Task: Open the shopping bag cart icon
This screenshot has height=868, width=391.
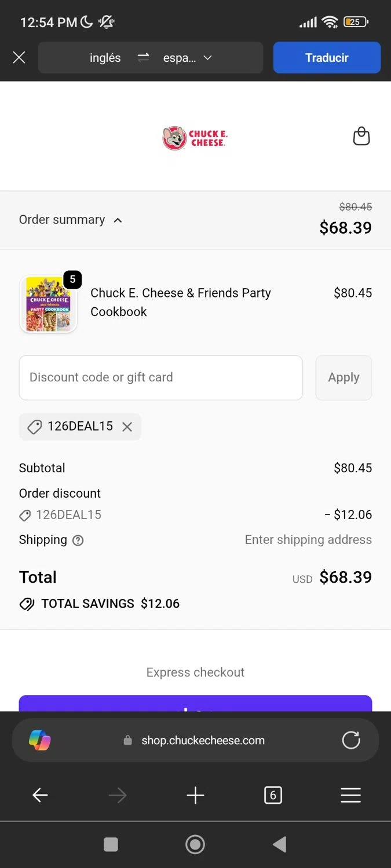Action: [361, 137]
